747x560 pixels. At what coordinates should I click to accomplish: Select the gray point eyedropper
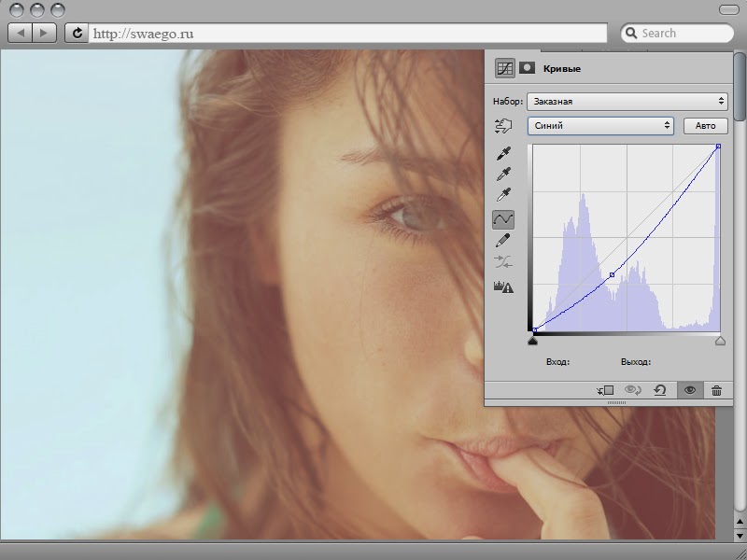tap(503, 175)
